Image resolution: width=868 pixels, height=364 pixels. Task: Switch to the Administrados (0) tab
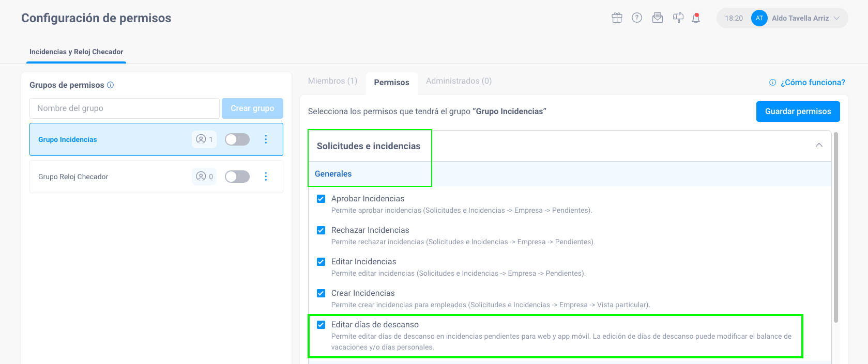click(x=459, y=81)
